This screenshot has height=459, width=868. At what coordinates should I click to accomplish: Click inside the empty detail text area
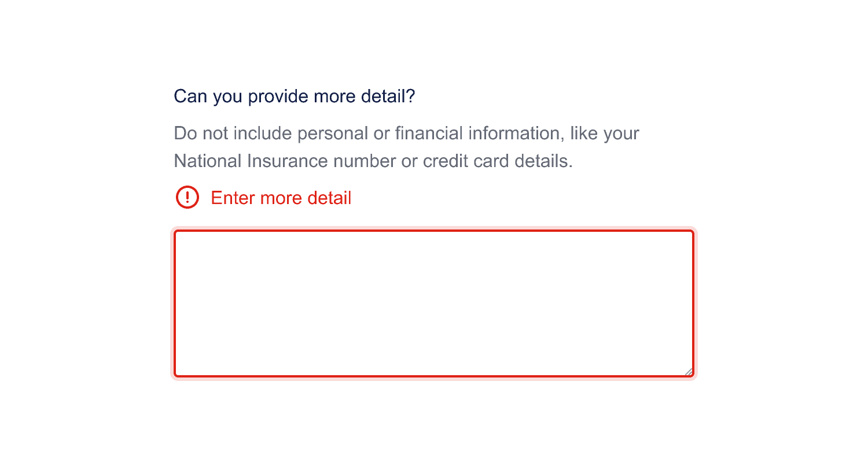434,302
